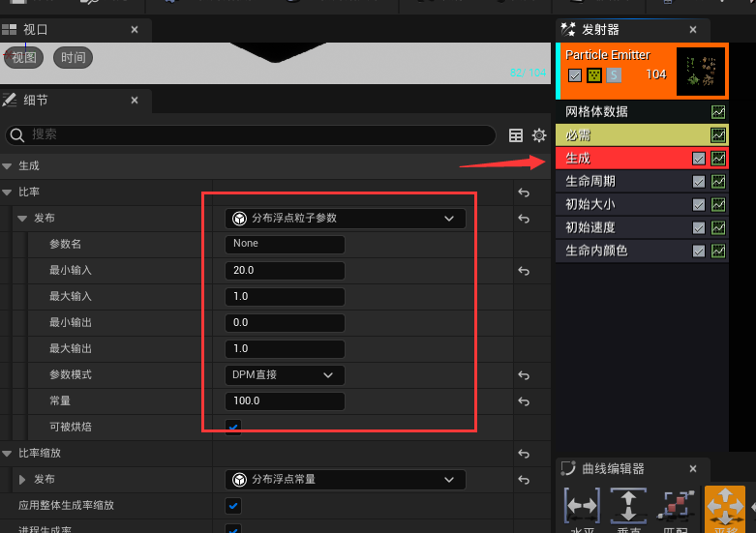This screenshot has height=533, width=756.
Task: Collapse the 比率 section
Action: tap(7, 192)
